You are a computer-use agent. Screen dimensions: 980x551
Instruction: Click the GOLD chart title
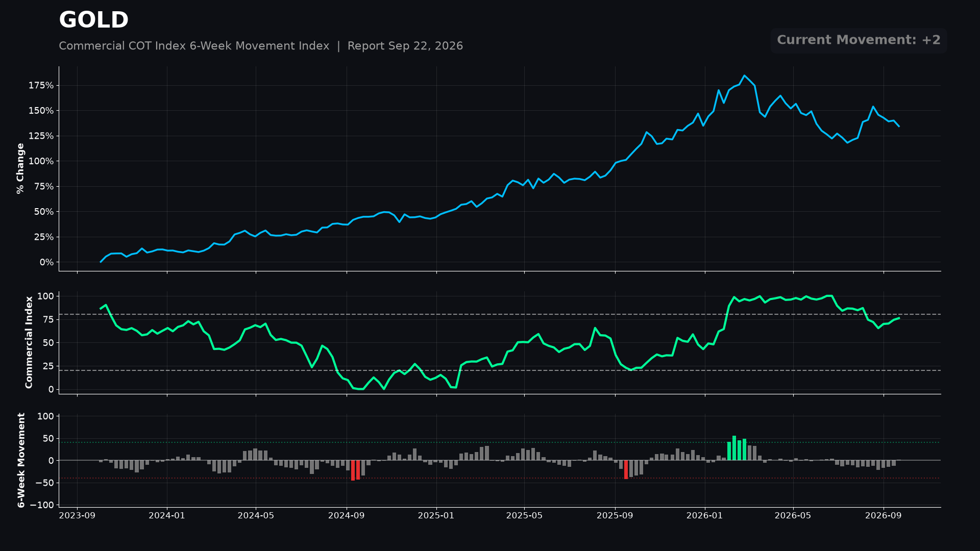pyautogui.click(x=93, y=20)
